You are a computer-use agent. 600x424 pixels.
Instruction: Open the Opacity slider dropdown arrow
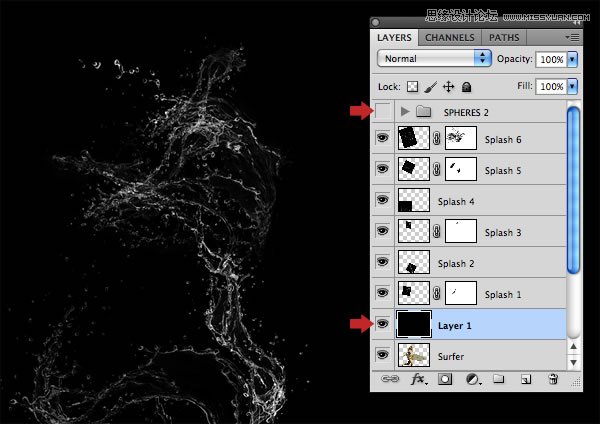[x=572, y=59]
